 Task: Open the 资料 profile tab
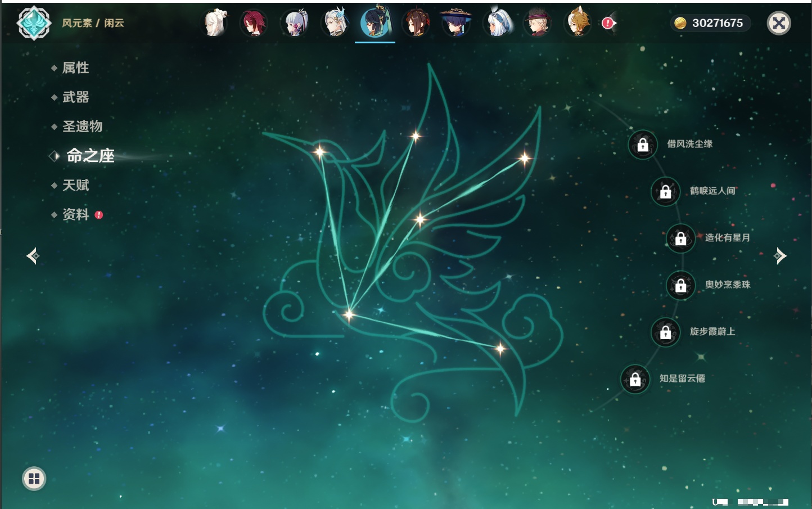click(75, 214)
